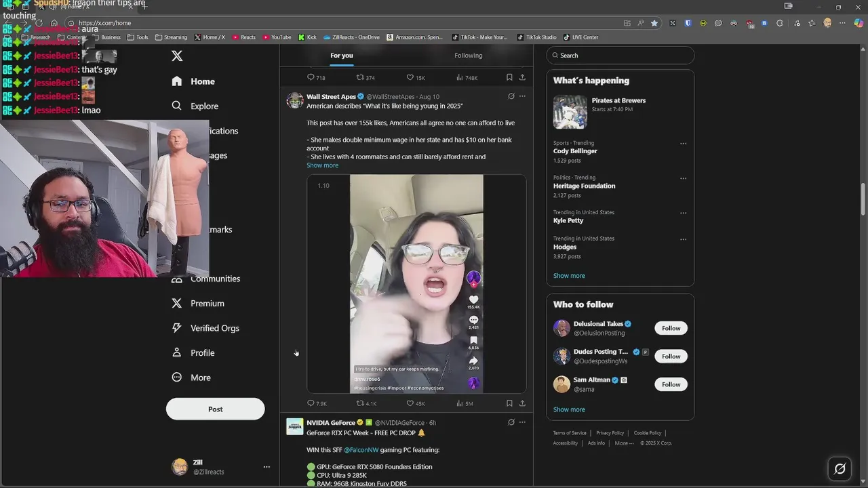This screenshot has height=488, width=868.
Task: Open options for Hodges trend
Action: click(683, 239)
